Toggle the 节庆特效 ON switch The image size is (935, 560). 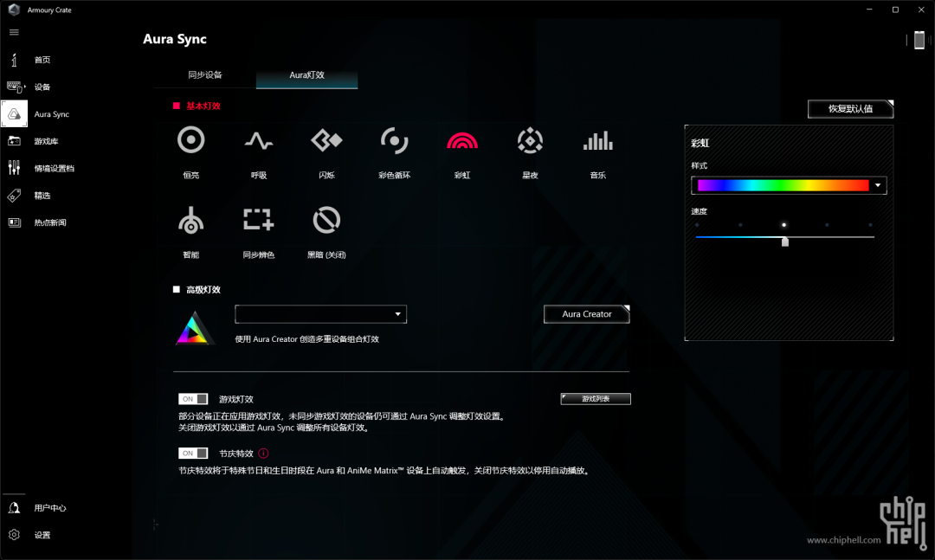coord(193,454)
